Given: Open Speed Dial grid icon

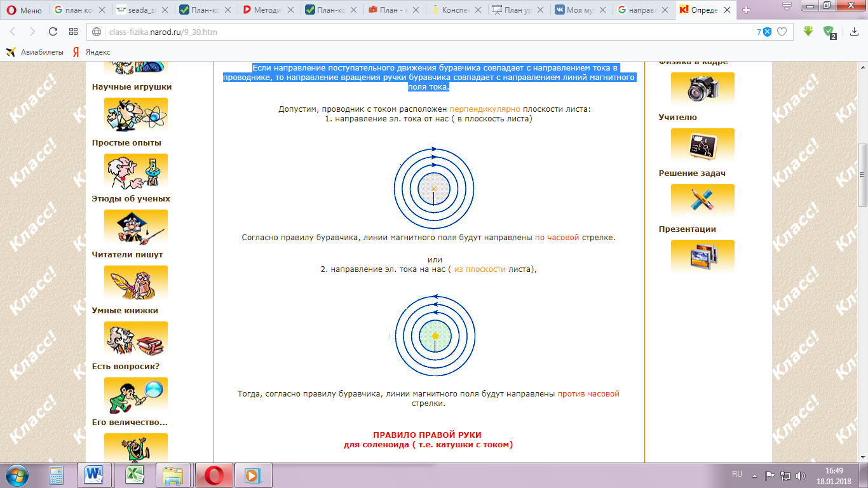Looking at the screenshot, I should click(x=73, y=32).
